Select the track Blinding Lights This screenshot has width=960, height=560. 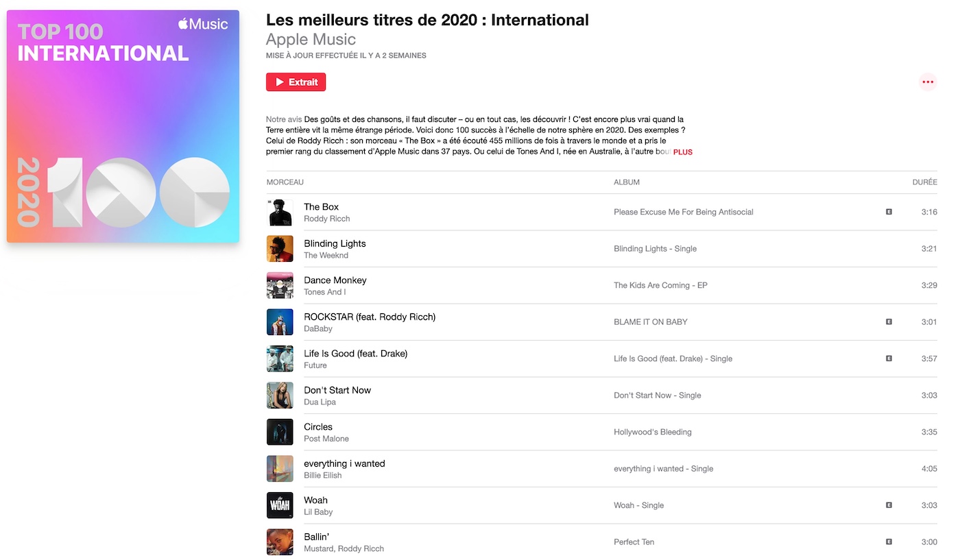335,243
